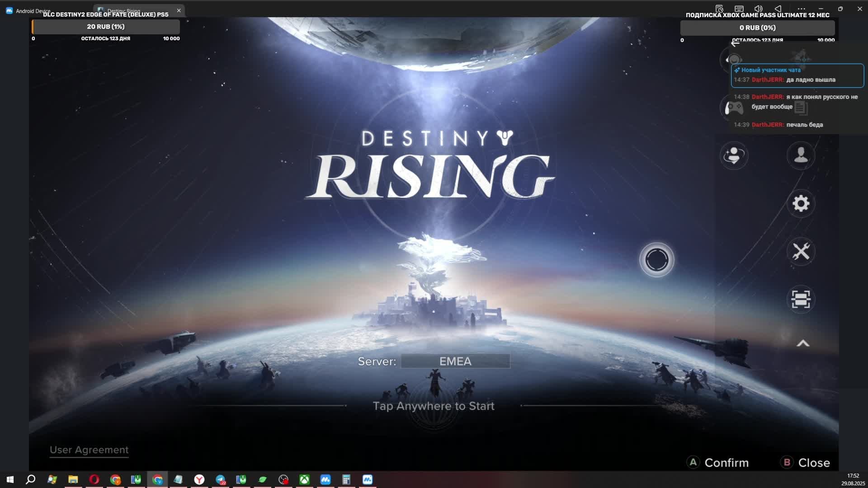Click the 20 RUB donation progress bar
This screenshot has width=868, height=488.
tap(105, 27)
